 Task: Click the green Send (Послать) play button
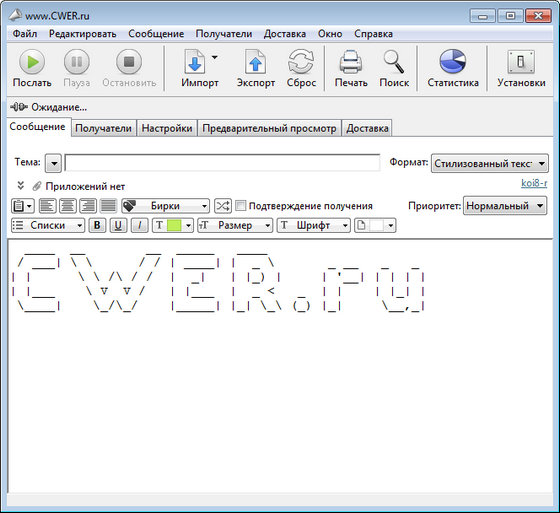coord(32,62)
